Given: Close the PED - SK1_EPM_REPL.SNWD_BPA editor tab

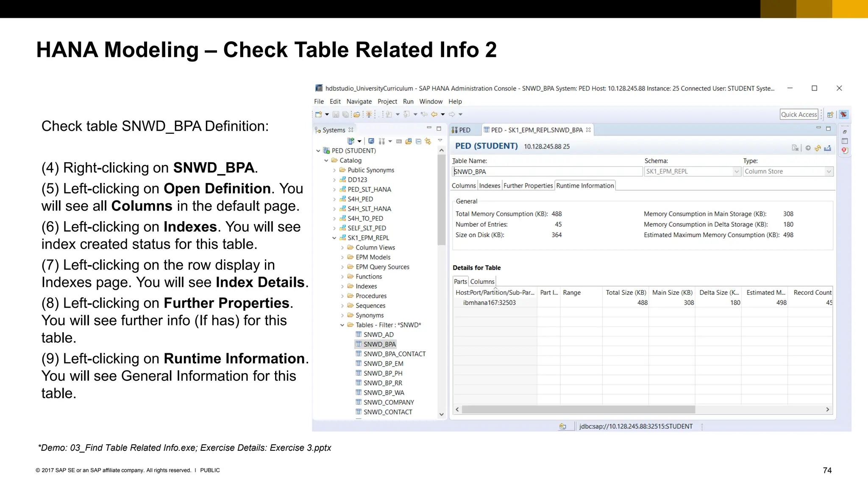Looking at the screenshot, I should click(588, 130).
